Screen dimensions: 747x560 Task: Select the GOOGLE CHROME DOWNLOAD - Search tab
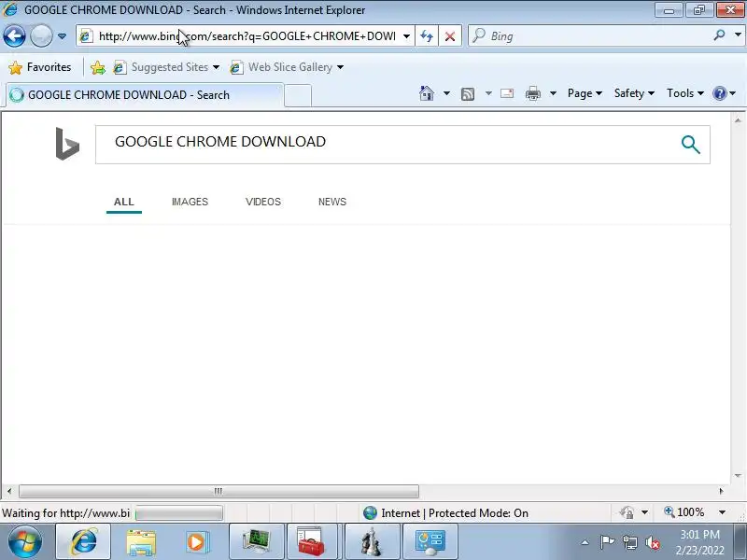coord(145,95)
